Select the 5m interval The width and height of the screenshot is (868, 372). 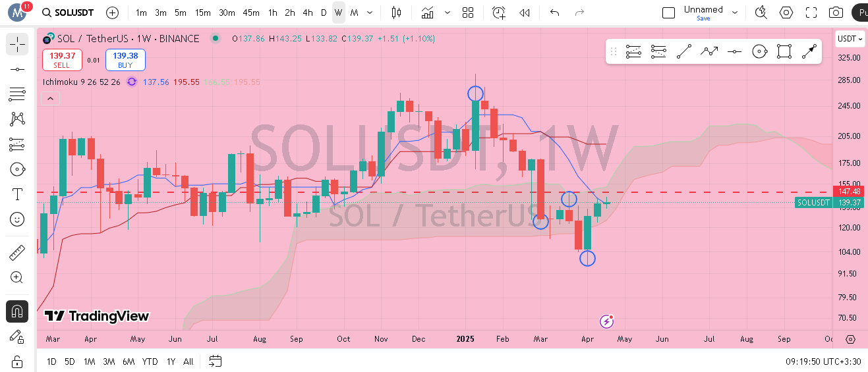(181, 13)
